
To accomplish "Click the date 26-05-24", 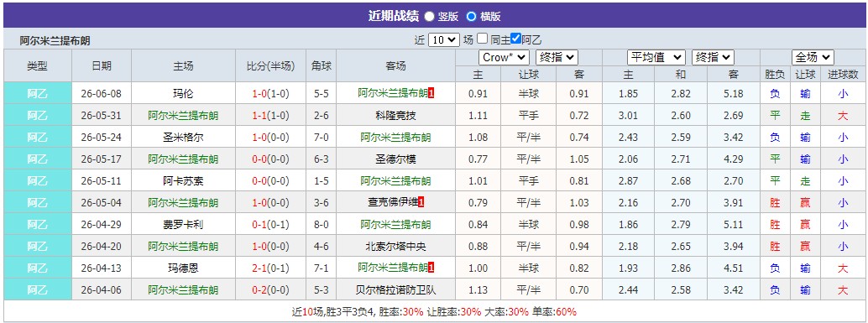I will pyautogui.click(x=102, y=137).
